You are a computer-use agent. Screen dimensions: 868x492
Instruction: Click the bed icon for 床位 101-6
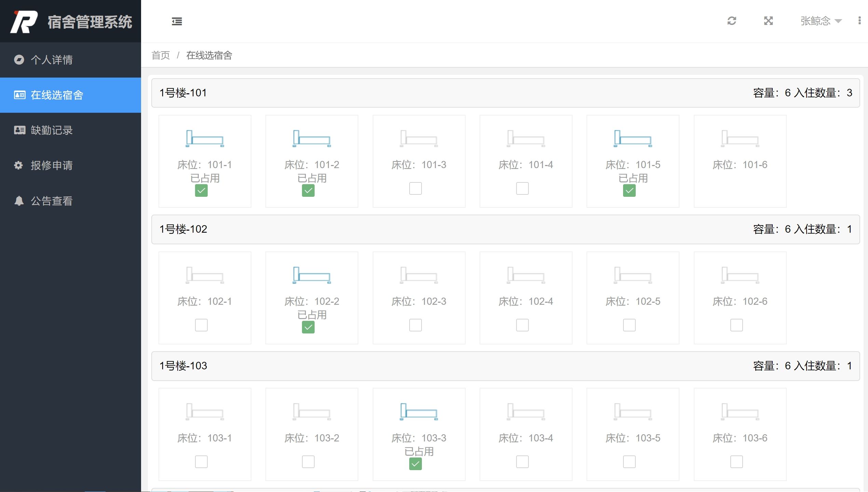(740, 138)
